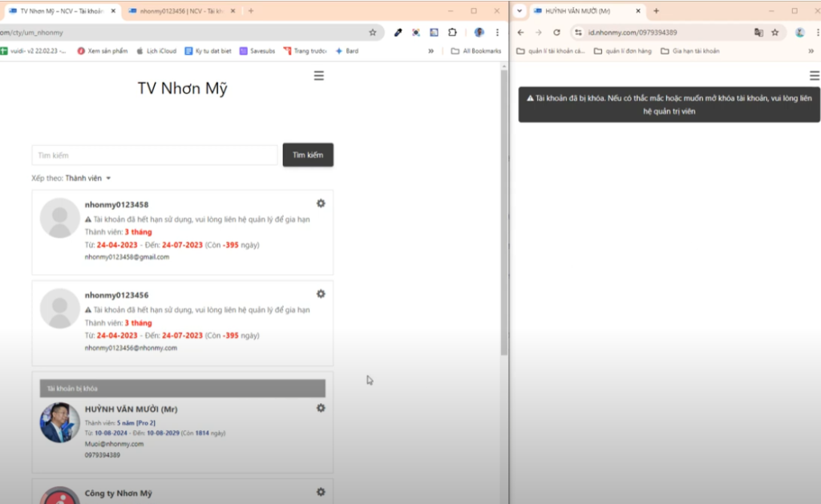
Task: Open settings gear for nhonmy0123458 account
Action: point(321,203)
